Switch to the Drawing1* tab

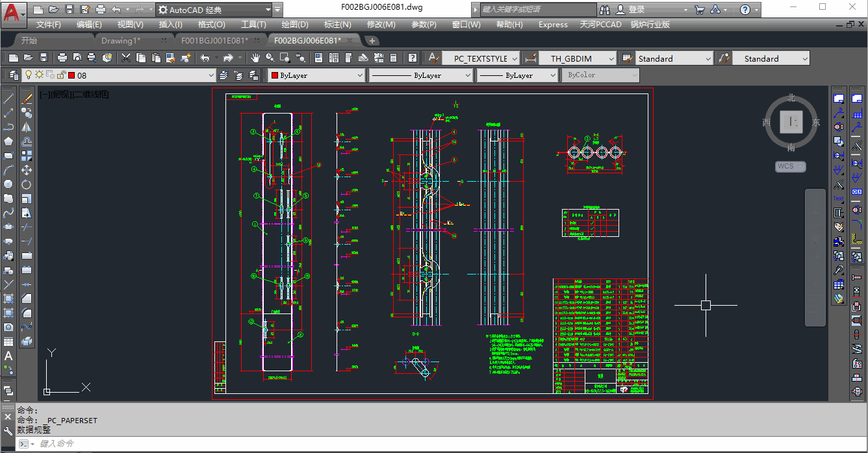coord(120,40)
